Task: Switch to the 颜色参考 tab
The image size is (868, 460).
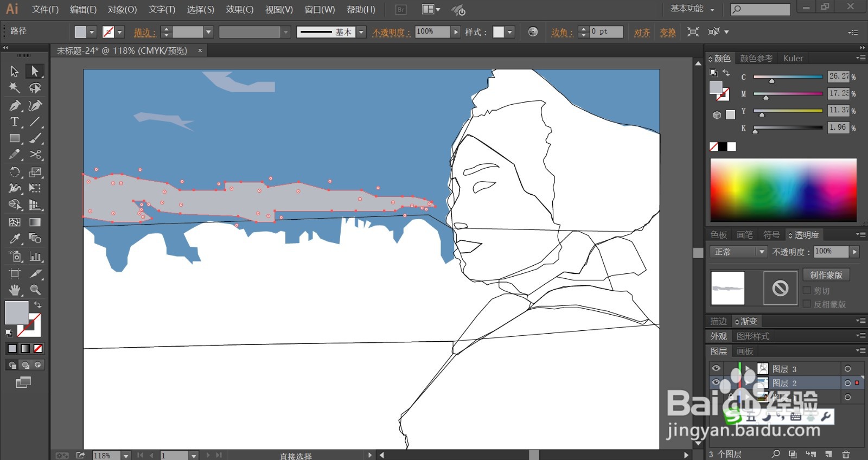Action: point(756,58)
